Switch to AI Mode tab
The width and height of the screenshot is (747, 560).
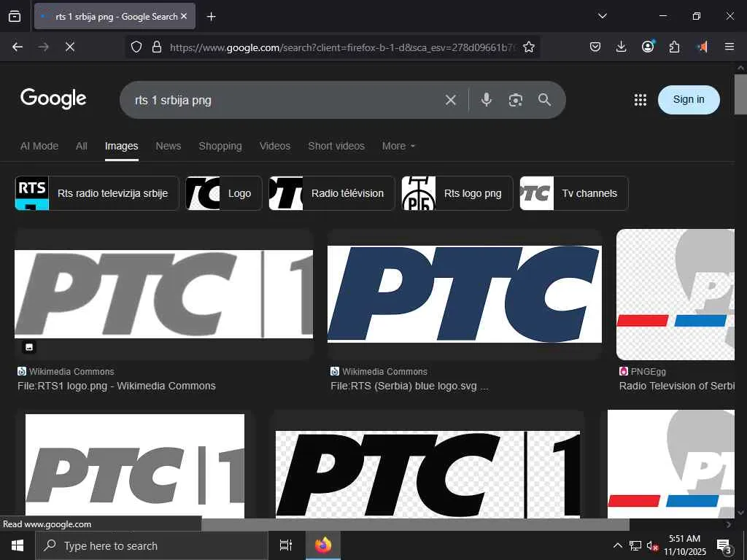pyautogui.click(x=39, y=146)
